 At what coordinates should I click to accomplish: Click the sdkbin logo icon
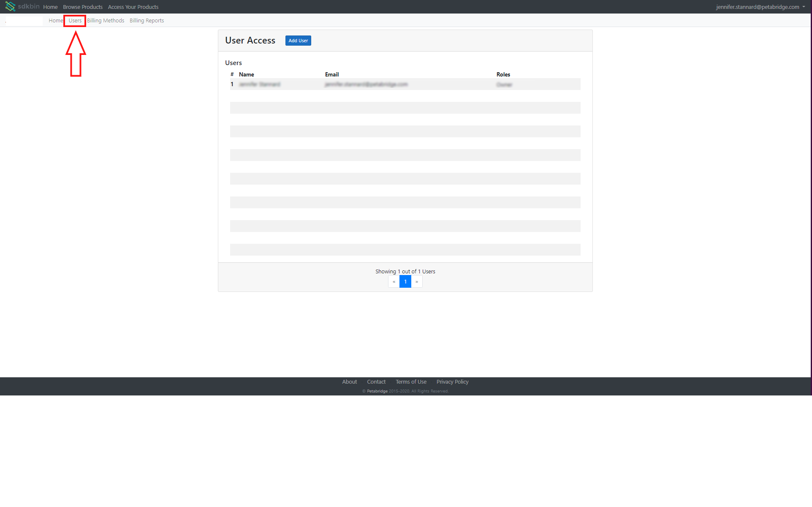tap(10, 6)
